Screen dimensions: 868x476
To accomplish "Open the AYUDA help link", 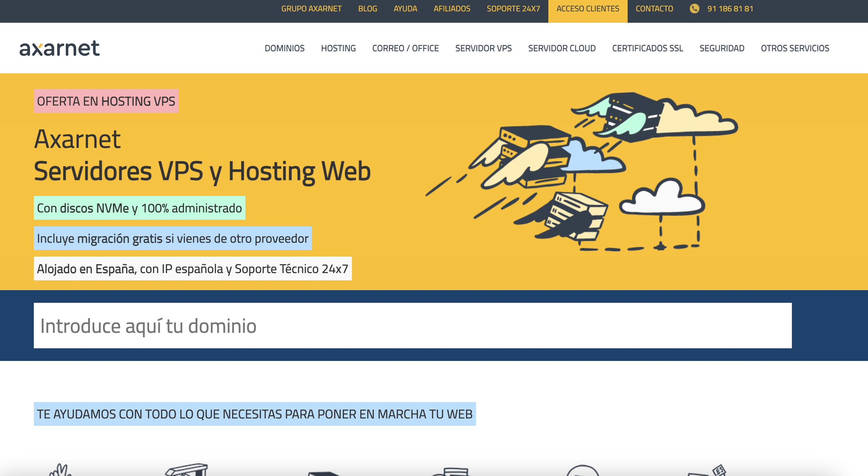I will [x=405, y=9].
